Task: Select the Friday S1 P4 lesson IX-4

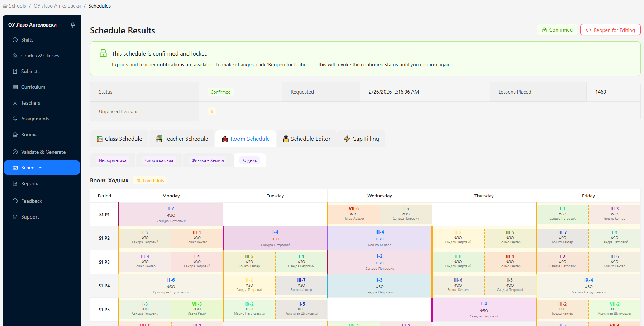Action: (x=588, y=286)
